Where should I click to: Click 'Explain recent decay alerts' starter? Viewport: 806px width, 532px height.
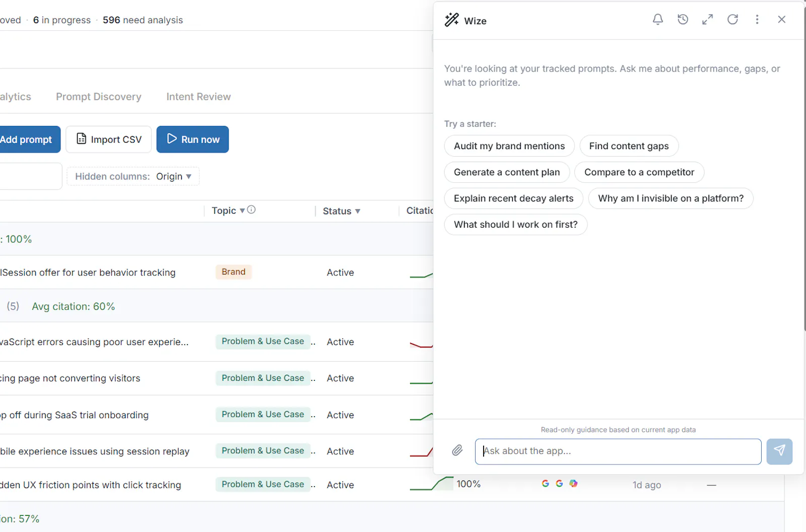coord(514,198)
